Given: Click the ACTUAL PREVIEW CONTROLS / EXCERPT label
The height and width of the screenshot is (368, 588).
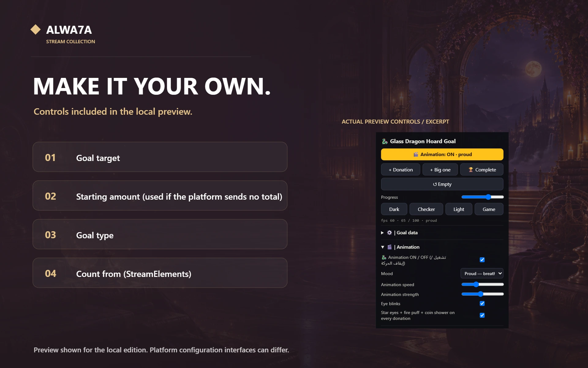Looking at the screenshot, I should pyautogui.click(x=395, y=122).
